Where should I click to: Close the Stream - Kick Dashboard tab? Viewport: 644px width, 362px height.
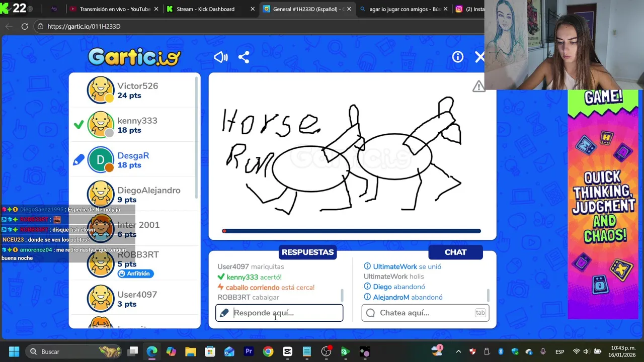point(253,9)
